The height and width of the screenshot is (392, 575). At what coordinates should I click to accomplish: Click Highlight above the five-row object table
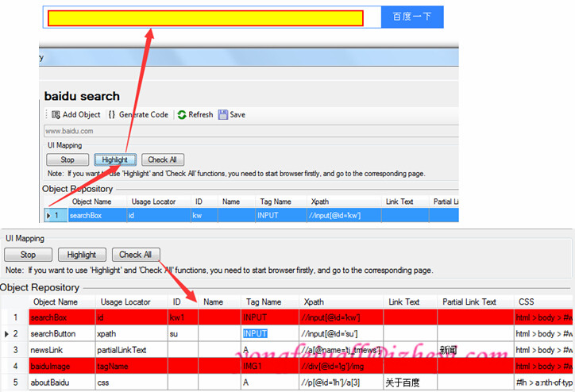(x=82, y=255)
